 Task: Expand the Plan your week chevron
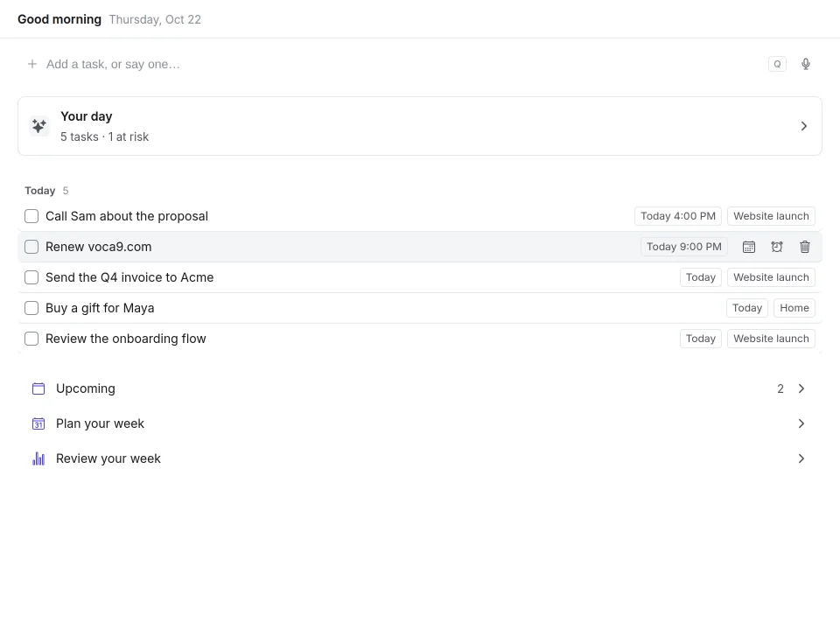click(801, 423)
